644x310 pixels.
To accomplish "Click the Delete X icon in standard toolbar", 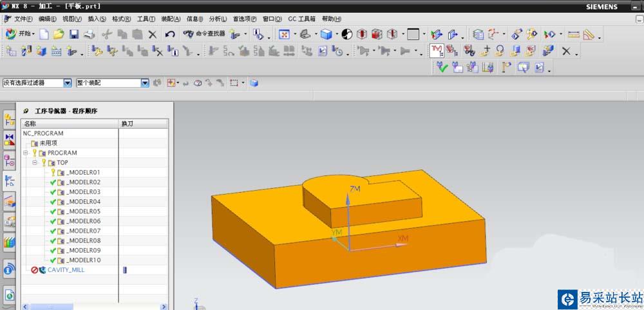I will [153, 34].
